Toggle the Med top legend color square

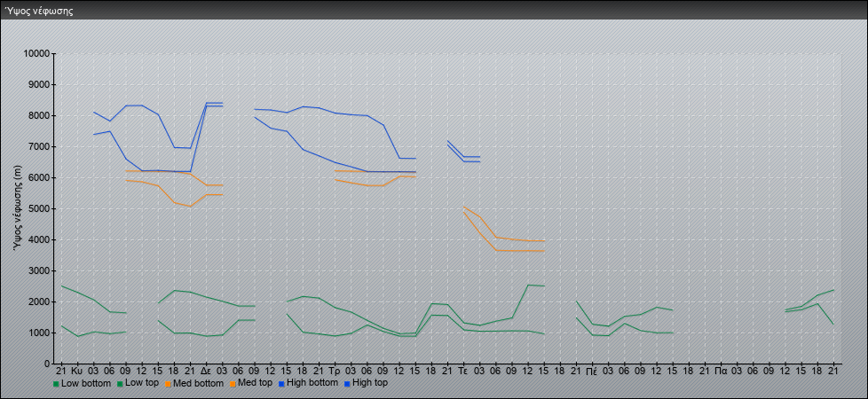(x=232, y=384)
